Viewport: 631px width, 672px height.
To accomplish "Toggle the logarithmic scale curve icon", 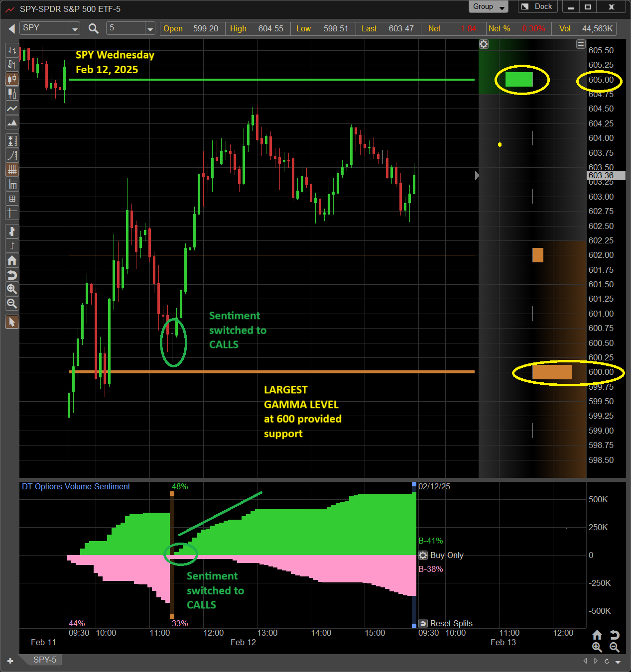I will click(x=12, y=155).
